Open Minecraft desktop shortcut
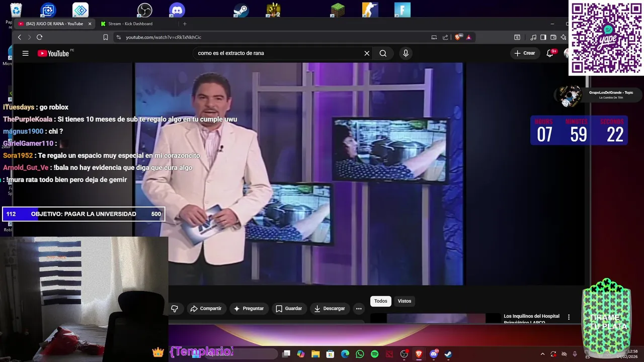This screenshot has height=362, width=644. 338,10
